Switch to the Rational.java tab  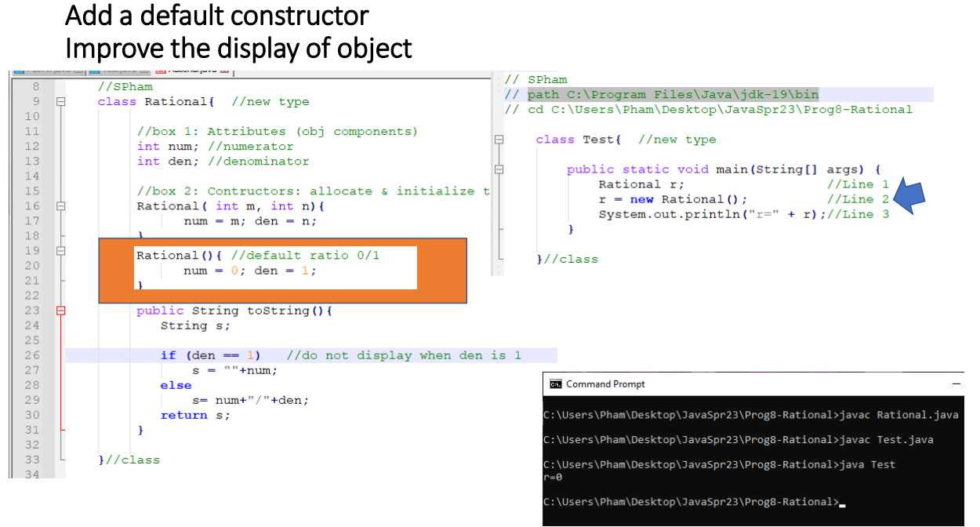click(192, 70)
